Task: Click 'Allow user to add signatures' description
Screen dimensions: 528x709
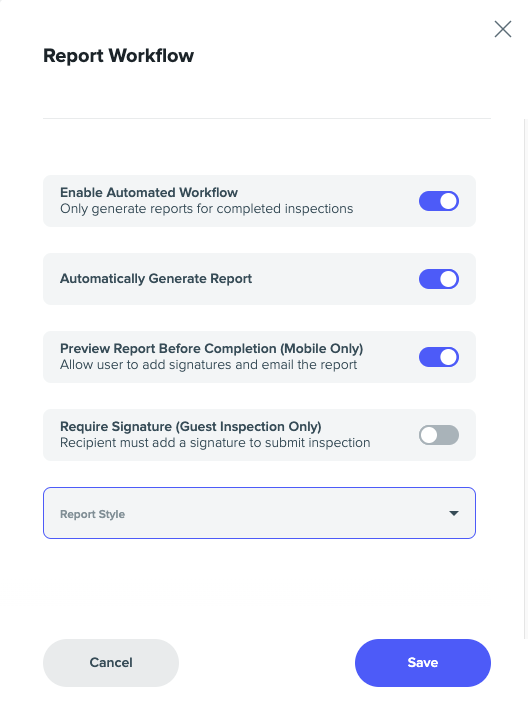Action: (x=208, y=364)
